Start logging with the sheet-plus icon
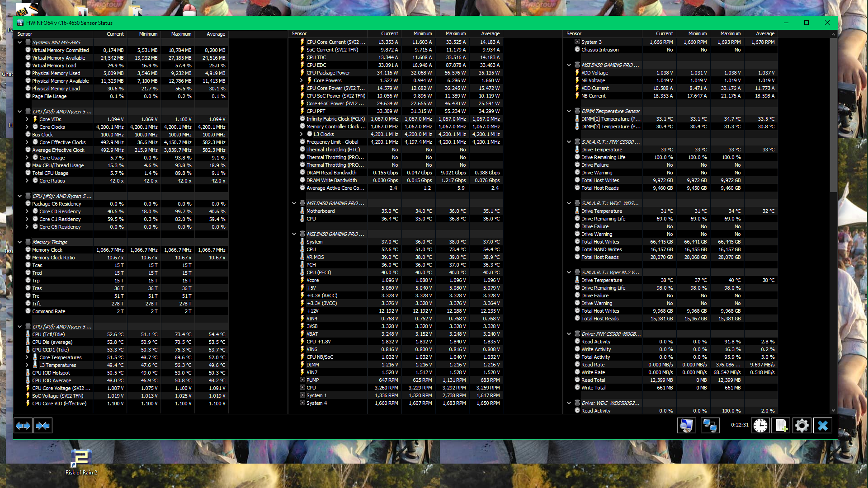 coord(781,426)
